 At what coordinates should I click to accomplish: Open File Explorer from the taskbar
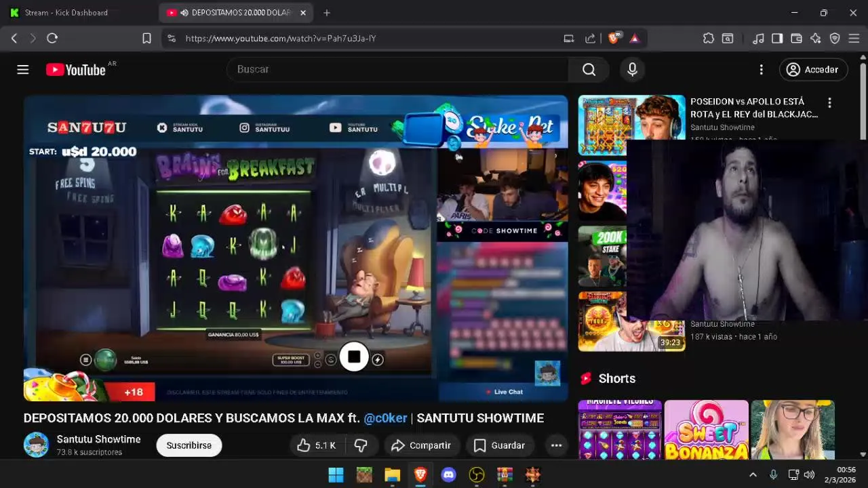393,475
